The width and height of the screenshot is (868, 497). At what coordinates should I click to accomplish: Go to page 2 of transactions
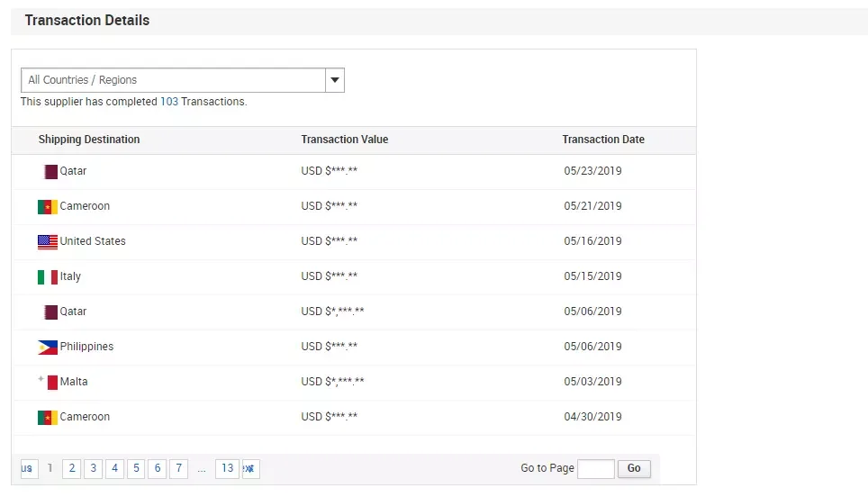point(71,468)
